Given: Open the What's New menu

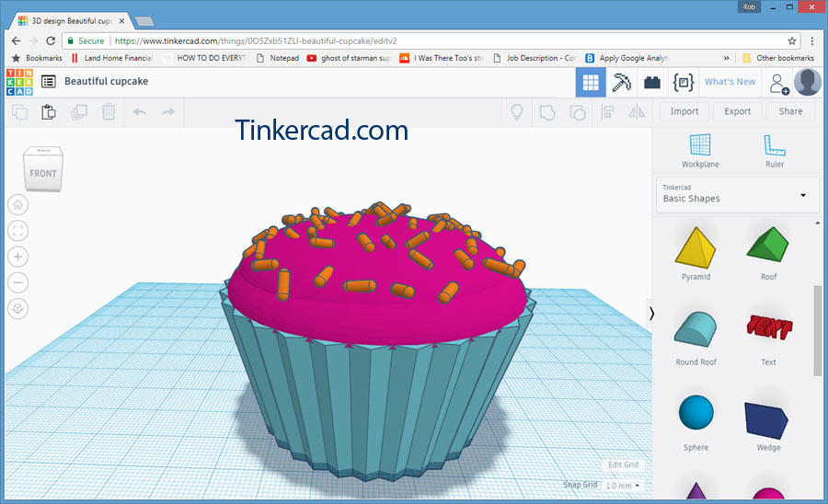Looking at the screenshot, I should 730,82.
